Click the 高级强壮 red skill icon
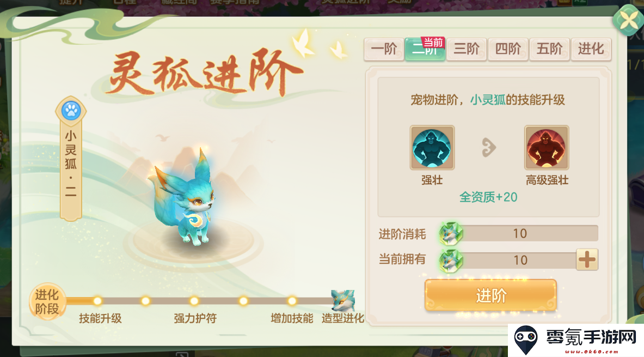The height and width of the screenshot is (357, 644). (547, 148)
